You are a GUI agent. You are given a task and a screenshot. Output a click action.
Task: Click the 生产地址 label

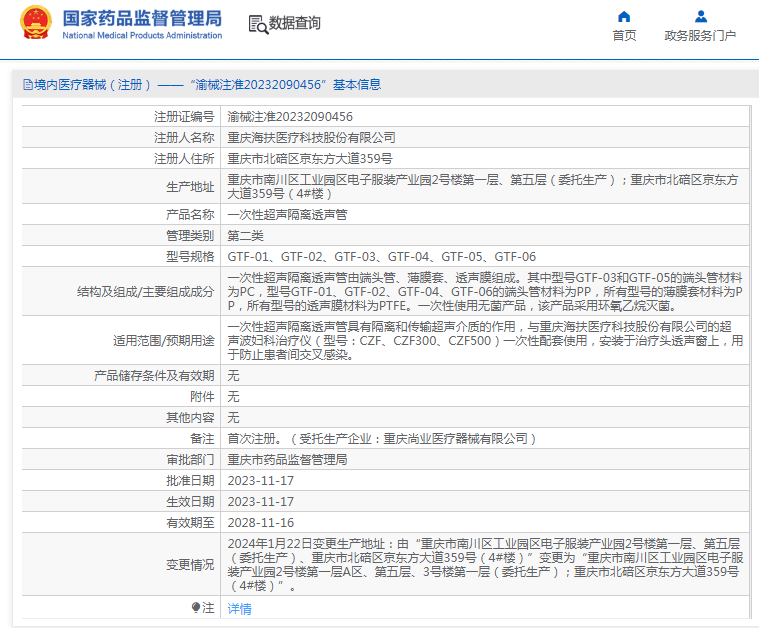[x=190, y=186]
